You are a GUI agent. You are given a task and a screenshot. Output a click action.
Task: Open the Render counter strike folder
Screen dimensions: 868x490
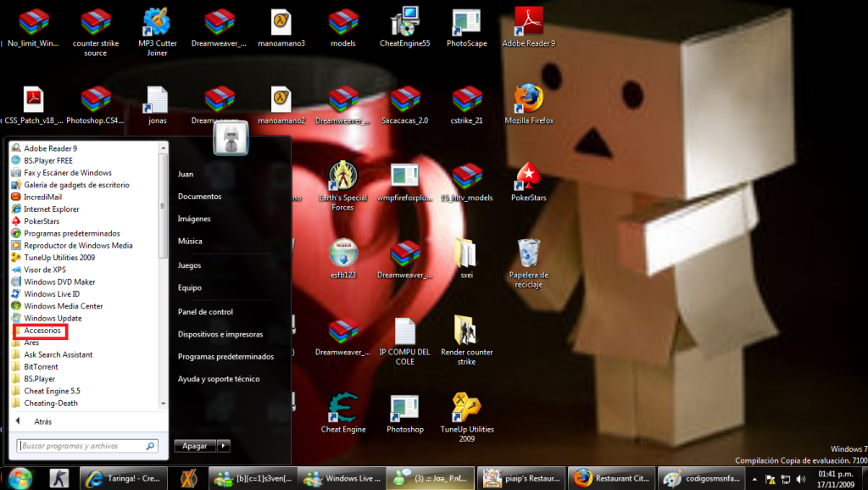pyautogui.click(x=467, y=340)
